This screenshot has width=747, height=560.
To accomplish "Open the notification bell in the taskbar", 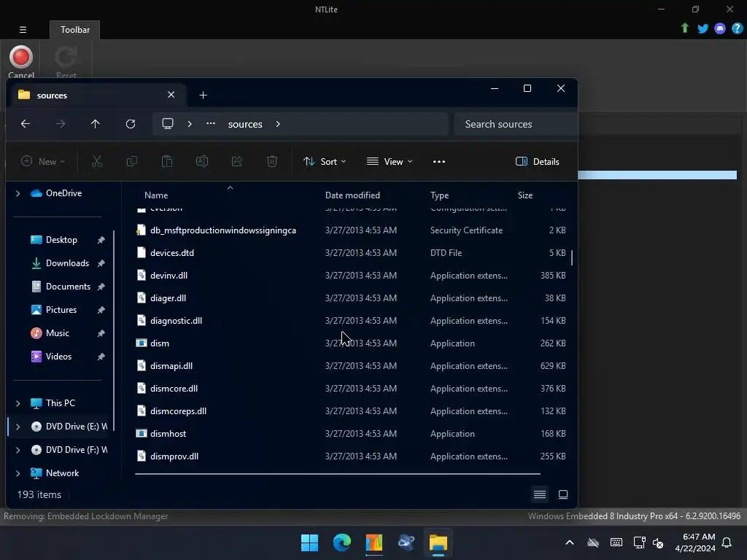I will click(727, 542).
